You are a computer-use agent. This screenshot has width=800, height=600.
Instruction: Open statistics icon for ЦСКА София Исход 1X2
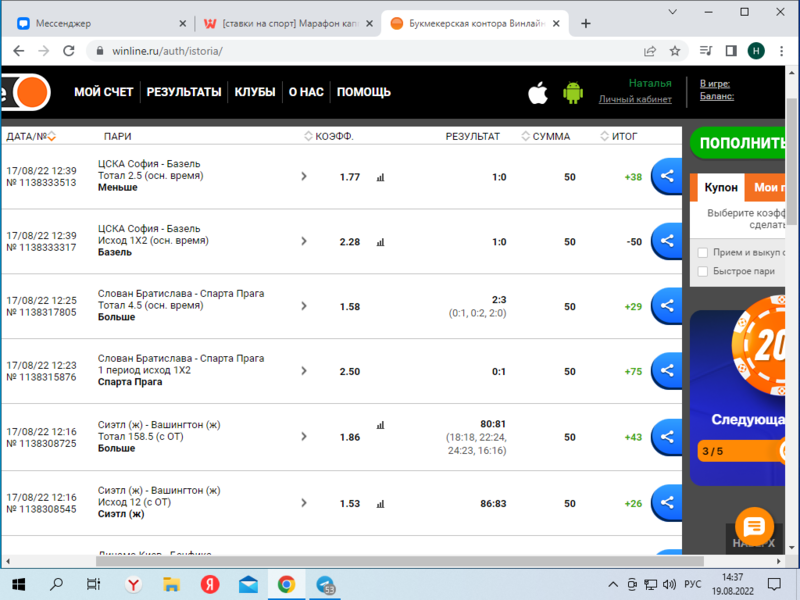380,242
